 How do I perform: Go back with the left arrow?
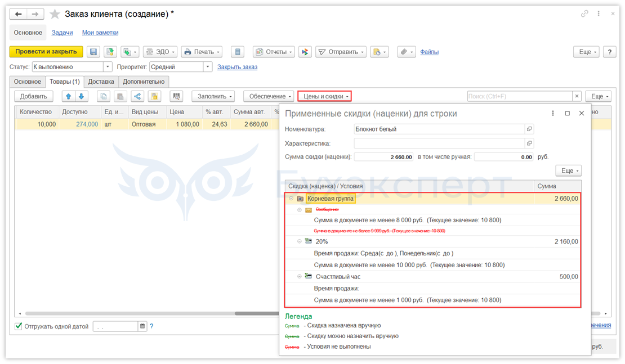click(19, 14)
